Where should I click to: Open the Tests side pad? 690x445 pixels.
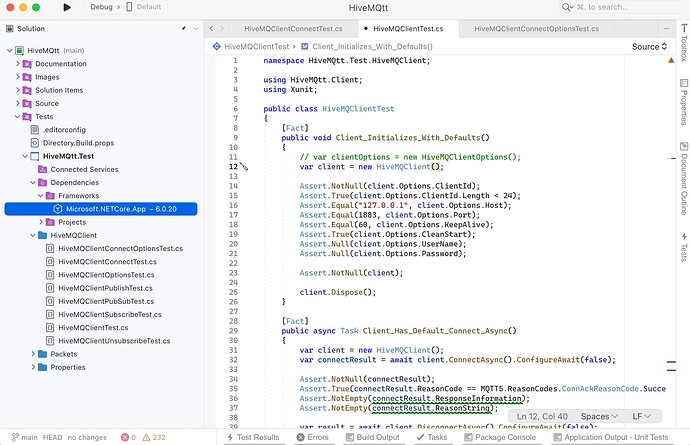pos(683,247)
